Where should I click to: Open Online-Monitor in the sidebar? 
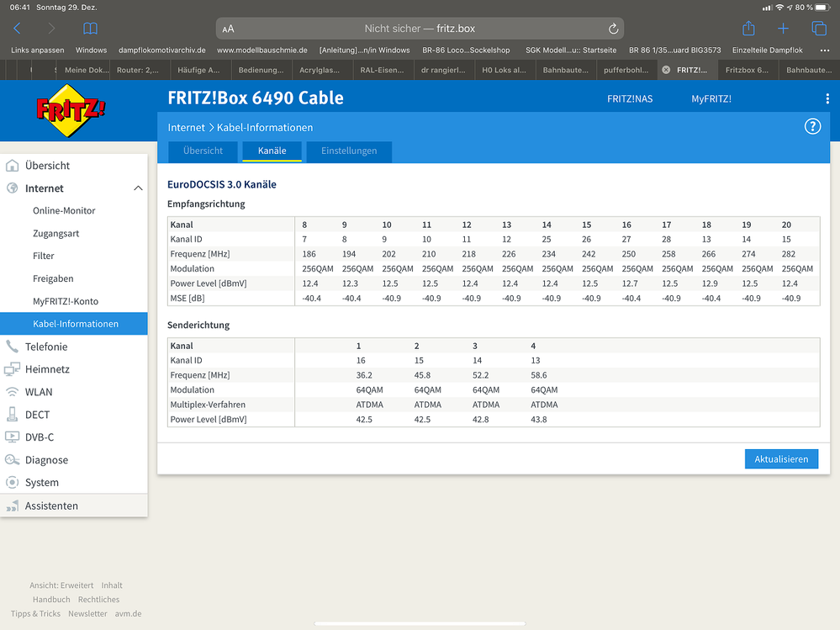(x=64, y=211)
